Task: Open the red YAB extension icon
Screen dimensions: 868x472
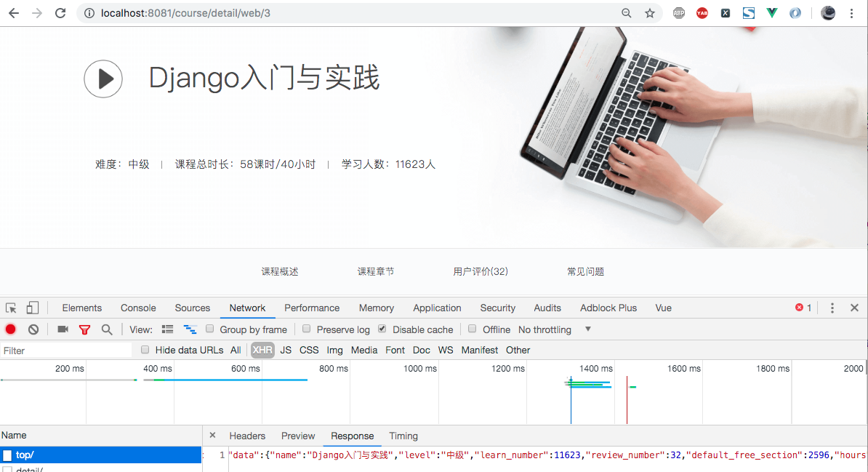Action: [x=702, y=13]
